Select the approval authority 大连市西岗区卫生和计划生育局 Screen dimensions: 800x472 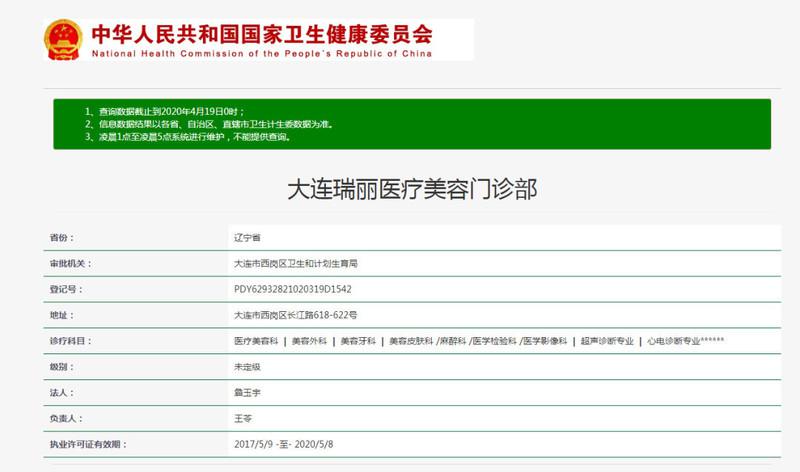(x=295, y=264)
